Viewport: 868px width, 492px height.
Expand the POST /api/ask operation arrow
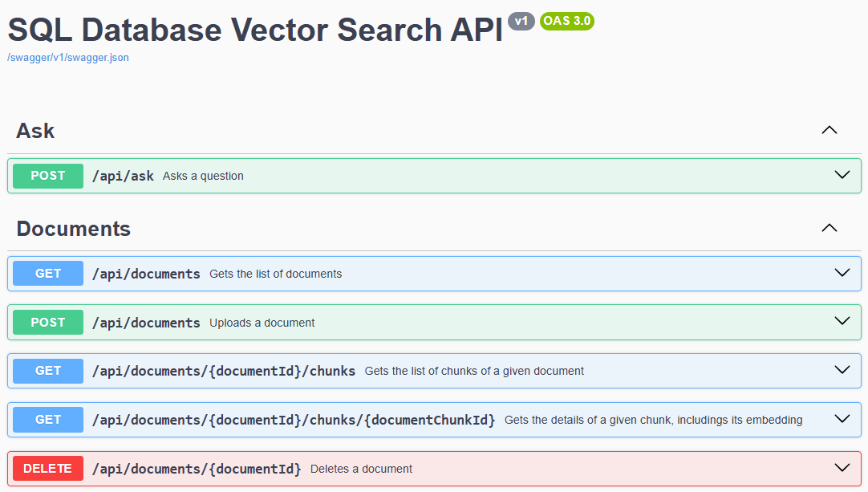(842, 175)
